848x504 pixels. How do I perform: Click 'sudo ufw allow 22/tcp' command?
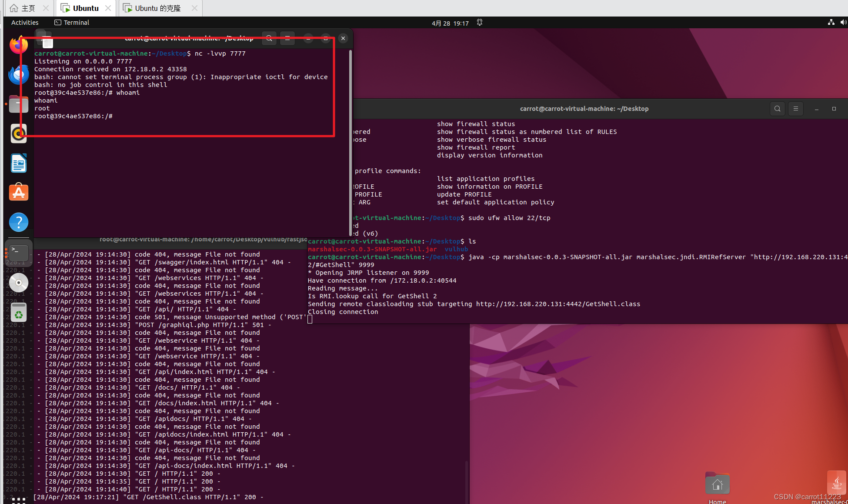tap(509, 218)
